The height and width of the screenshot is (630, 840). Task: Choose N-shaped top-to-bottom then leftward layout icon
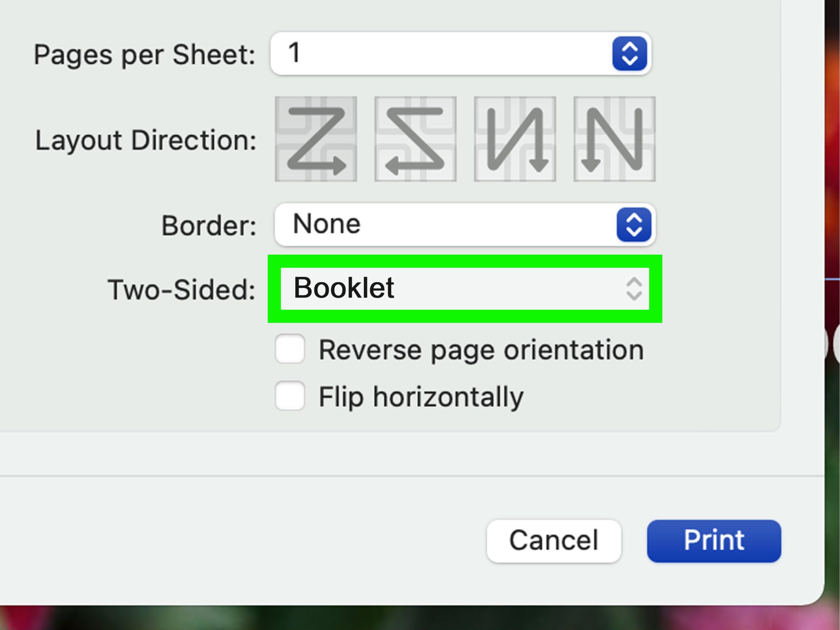coord(615,139)
